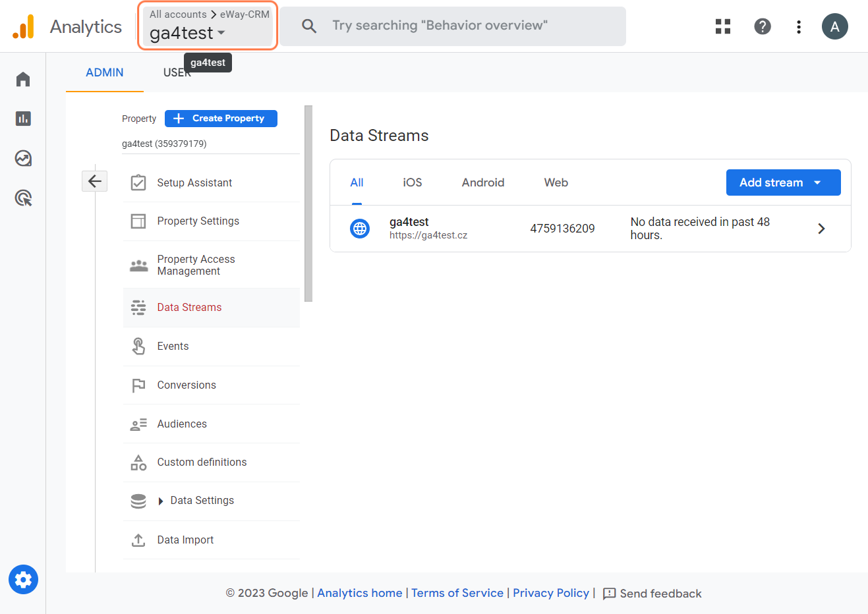Open the Privacy Policy link

551,593
